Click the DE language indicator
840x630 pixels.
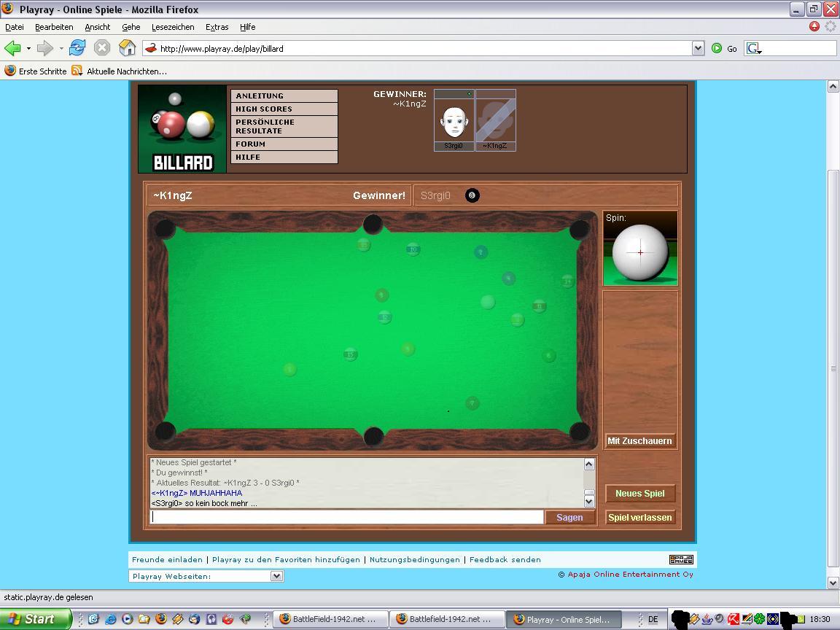(653, 619)
